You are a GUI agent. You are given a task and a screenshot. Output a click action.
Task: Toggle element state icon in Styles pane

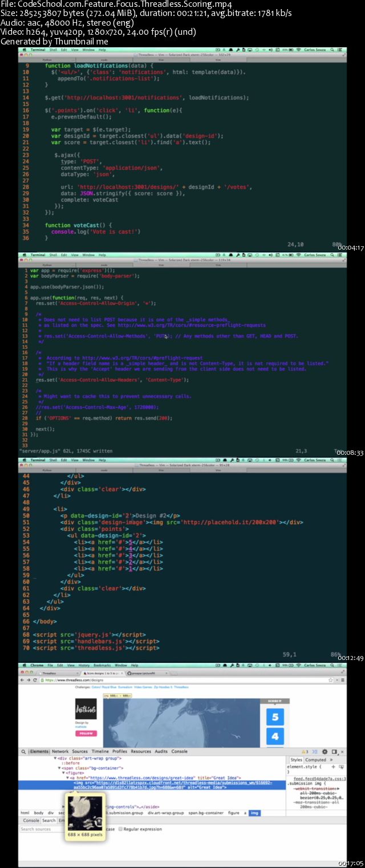(x=340, y=767)
